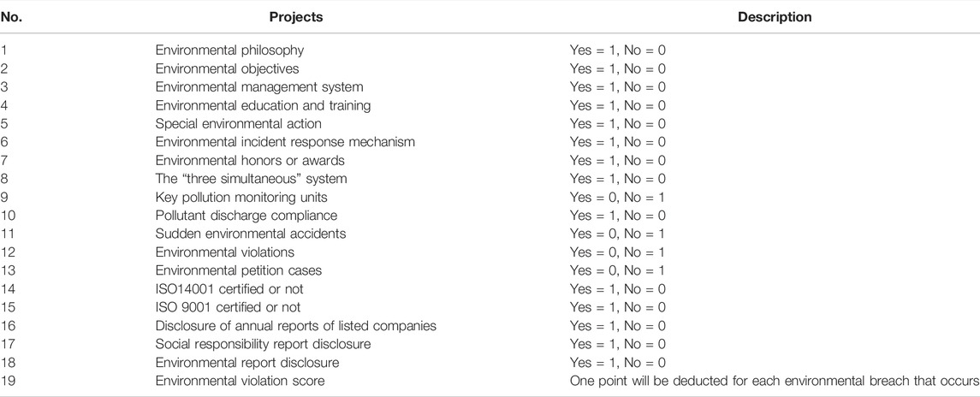Screen dimensions: 980x397
Task: Click Environmental violation score row text
Action: coord(240,381)
